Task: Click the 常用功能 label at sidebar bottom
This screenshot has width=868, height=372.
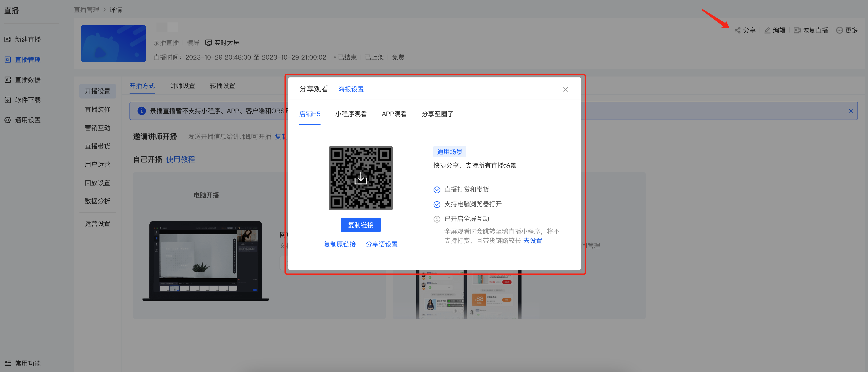Action: pos(28,363)
